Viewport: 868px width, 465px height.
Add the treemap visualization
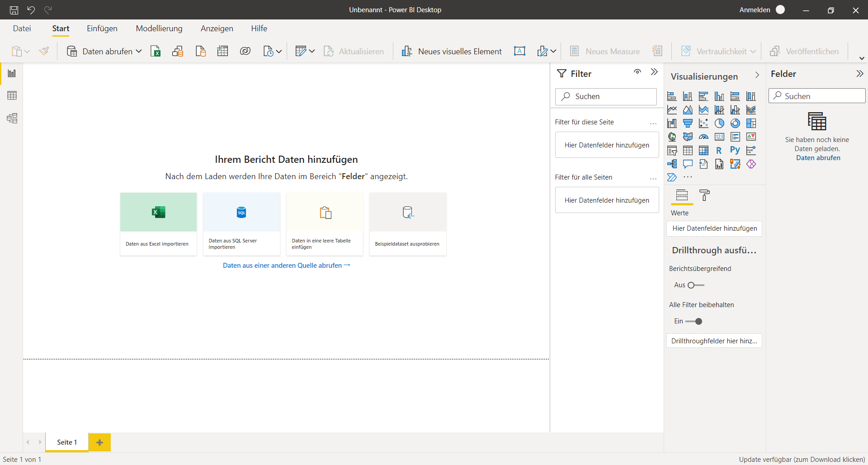pyautogui.click(x=751, y=123)
